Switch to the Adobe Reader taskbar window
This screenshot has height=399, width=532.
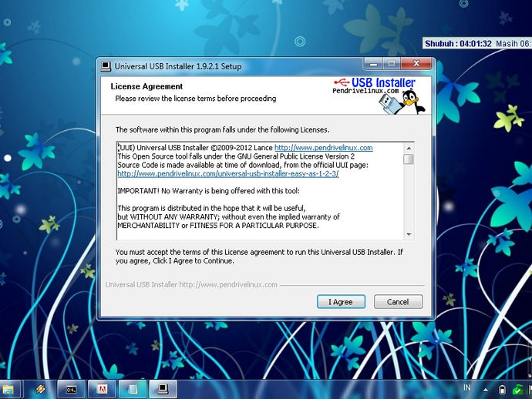point(102,389)
